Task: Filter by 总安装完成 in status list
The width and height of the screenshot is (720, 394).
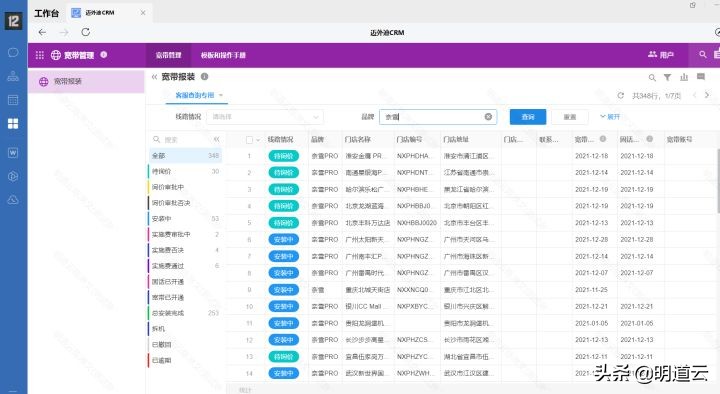Action: coord(186,313)
